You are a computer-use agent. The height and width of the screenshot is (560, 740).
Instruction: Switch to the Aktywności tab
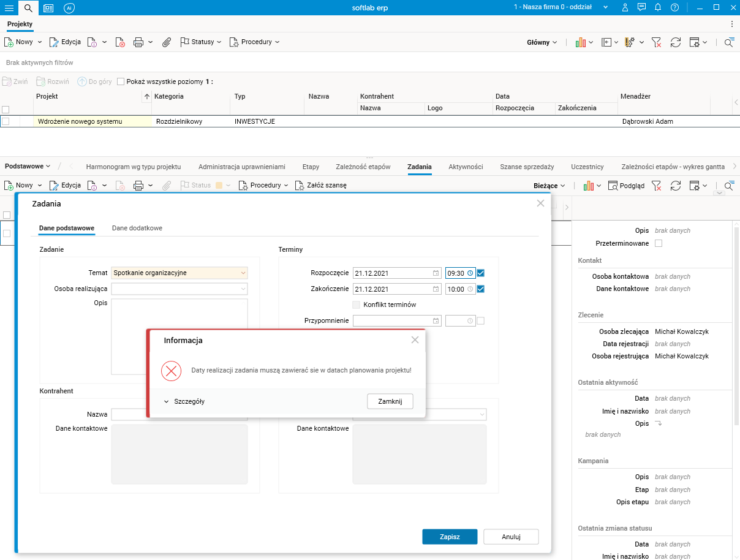[466, 167]
